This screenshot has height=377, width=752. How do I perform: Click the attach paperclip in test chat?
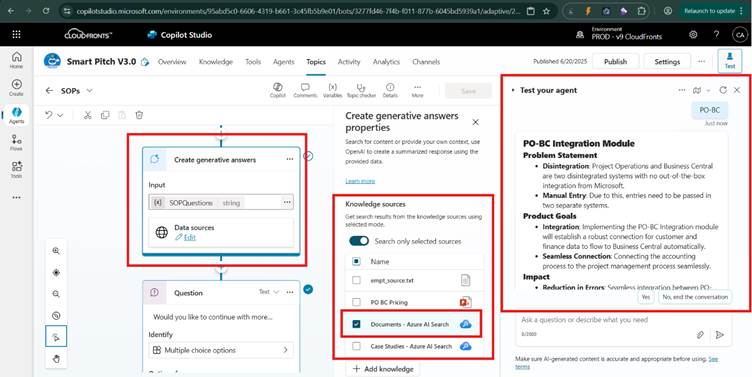click(x=700, y=335)
